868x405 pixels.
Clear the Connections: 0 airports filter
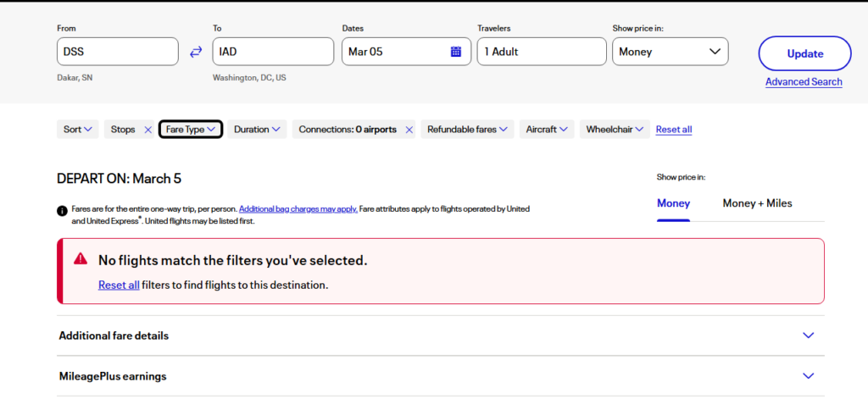click(x=409, y=130)
